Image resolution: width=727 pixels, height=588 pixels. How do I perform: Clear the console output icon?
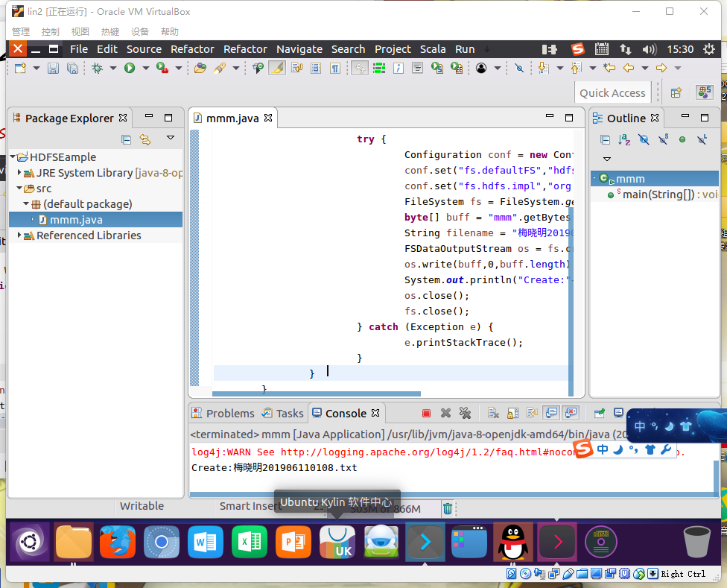click(x=493, y=413)
